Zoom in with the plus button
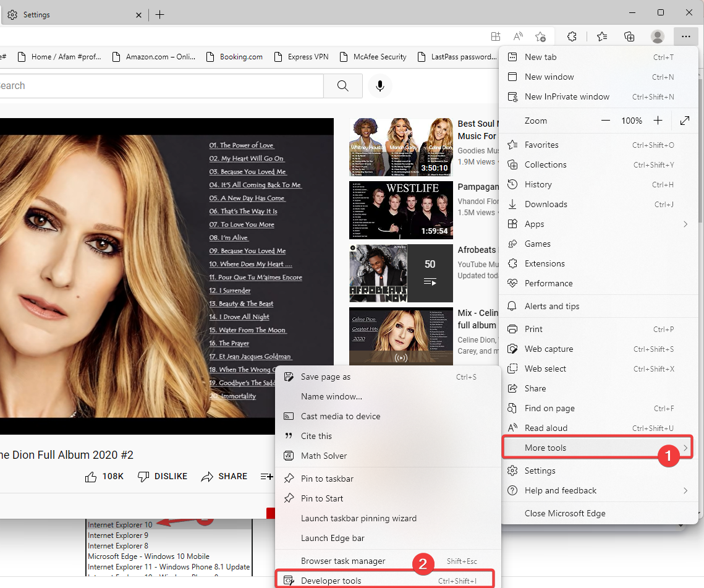 658,121
